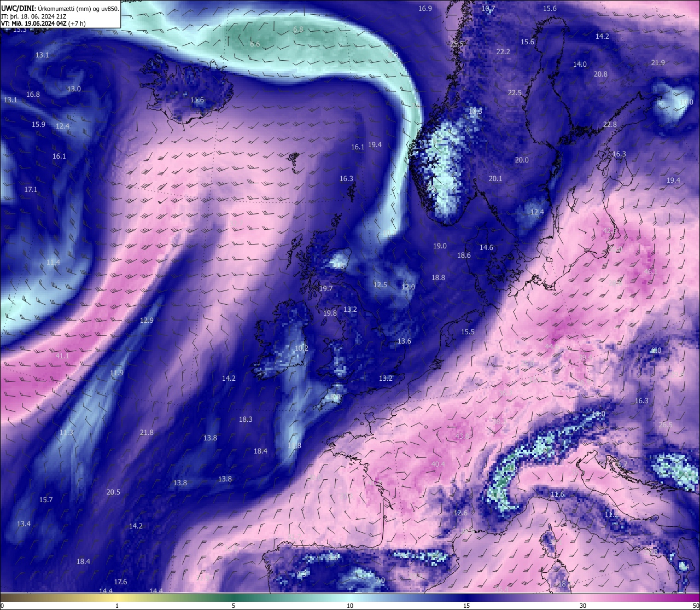Click the 12.9 value in the Atlantic
Viewport: 700px width, 610px height.
click(x=147, y=320)
